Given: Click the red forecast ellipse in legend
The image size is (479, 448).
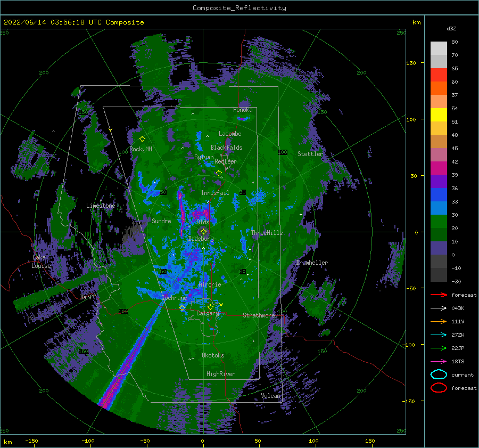Looking at the screenshot, I should point(439,388).
